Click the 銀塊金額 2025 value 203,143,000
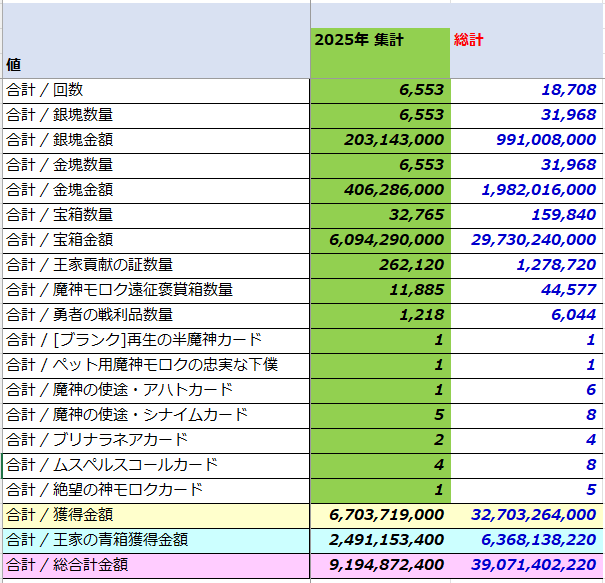This screenshot has width=605, height=583. pyautogui.click(x=380, y=140)
